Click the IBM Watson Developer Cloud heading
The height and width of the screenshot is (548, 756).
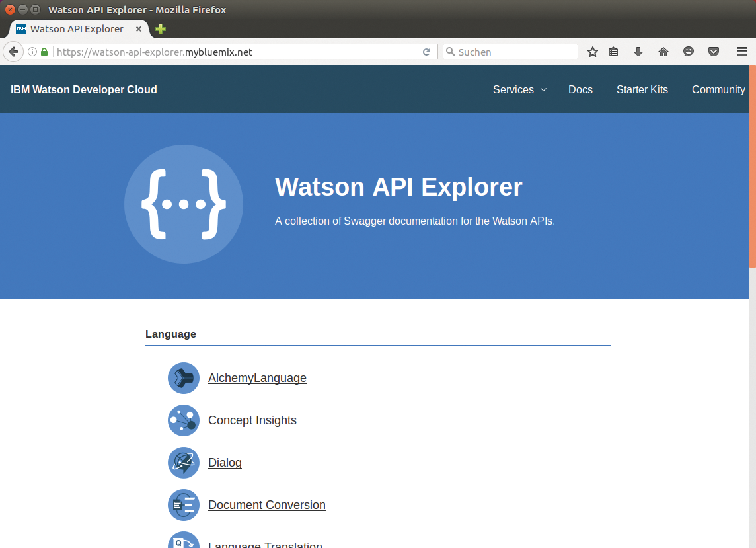point(83,89)
